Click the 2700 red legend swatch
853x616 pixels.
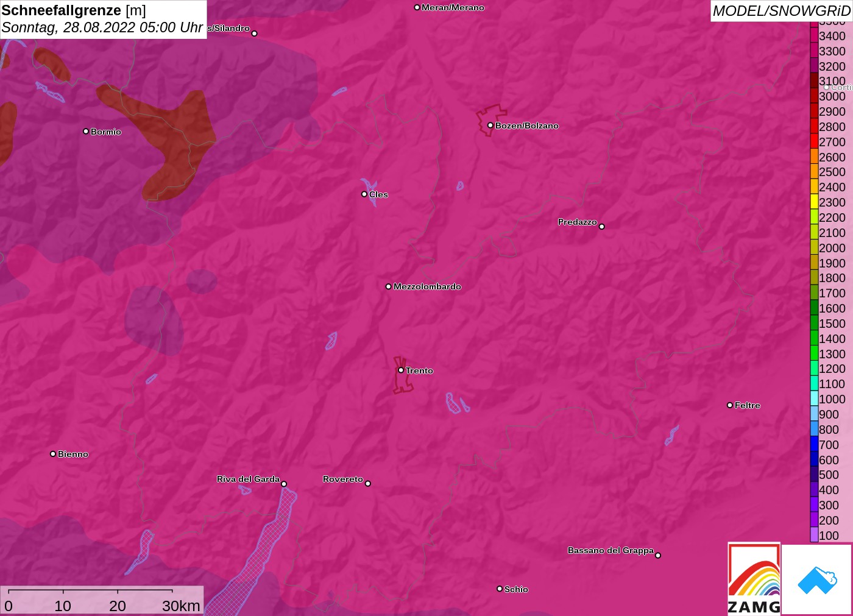tap(814, 141)
